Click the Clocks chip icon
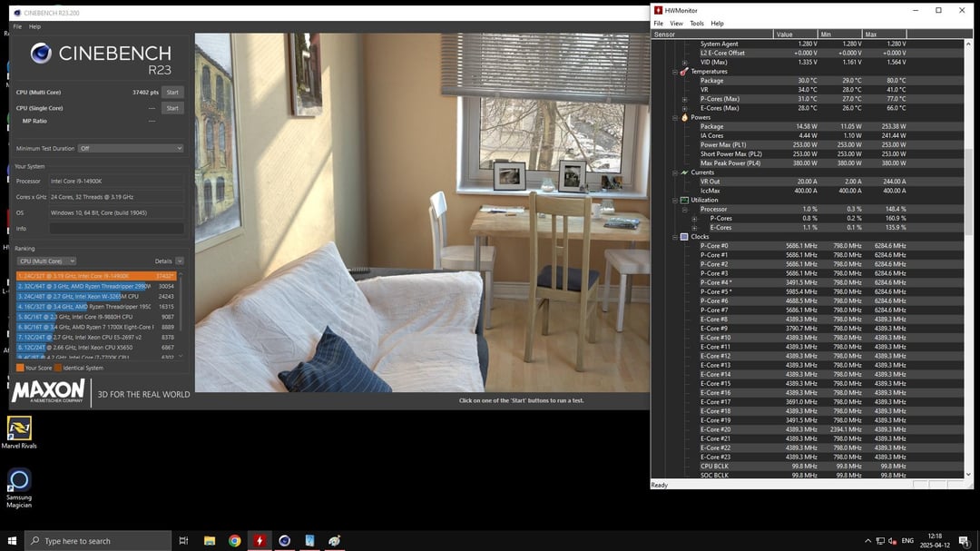 [x=684, y=237]
